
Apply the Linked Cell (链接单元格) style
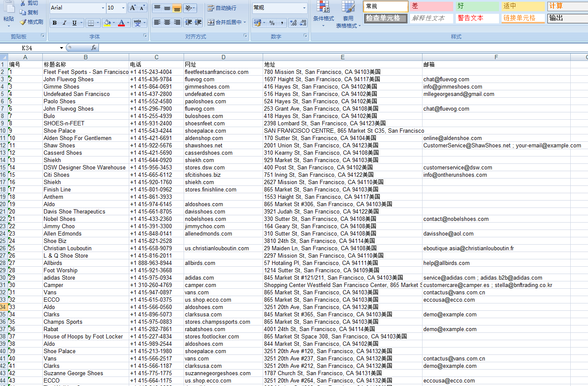[x=523, y=18]
